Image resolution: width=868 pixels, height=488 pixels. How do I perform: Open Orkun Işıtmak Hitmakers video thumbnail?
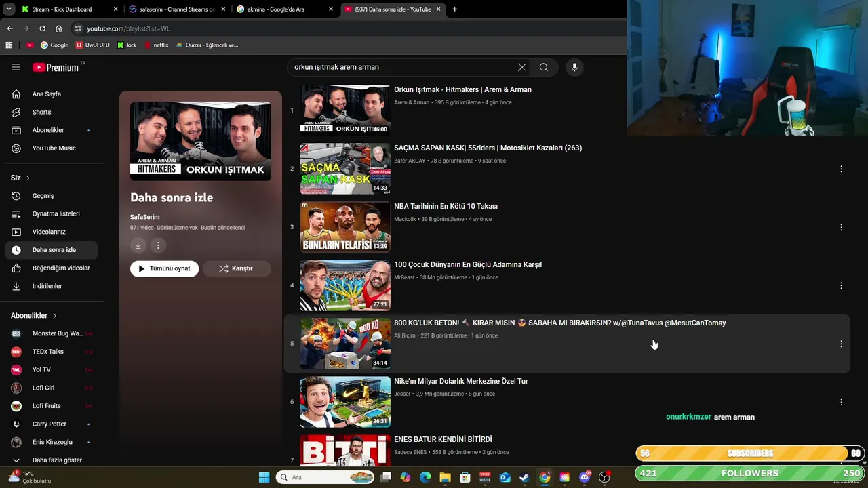345,110
